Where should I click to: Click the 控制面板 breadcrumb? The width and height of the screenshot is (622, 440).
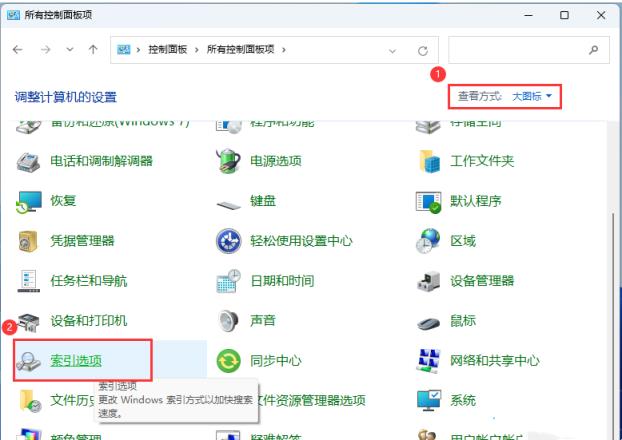167,50
